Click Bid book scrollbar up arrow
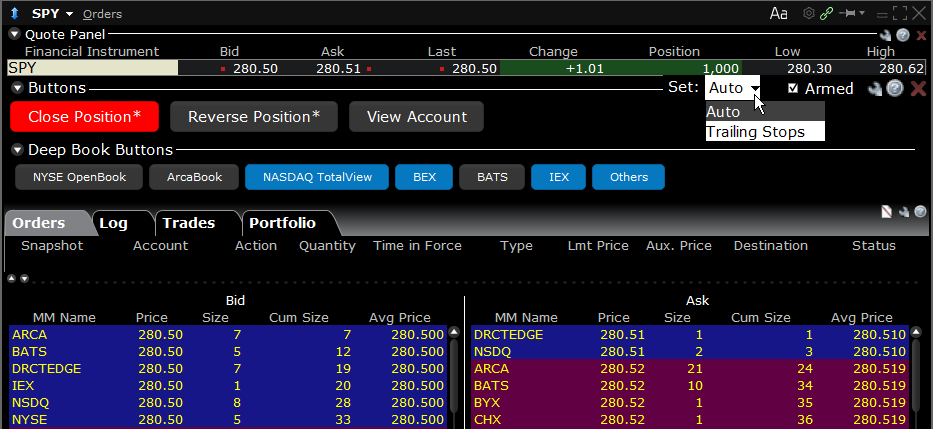 (453, 333)
